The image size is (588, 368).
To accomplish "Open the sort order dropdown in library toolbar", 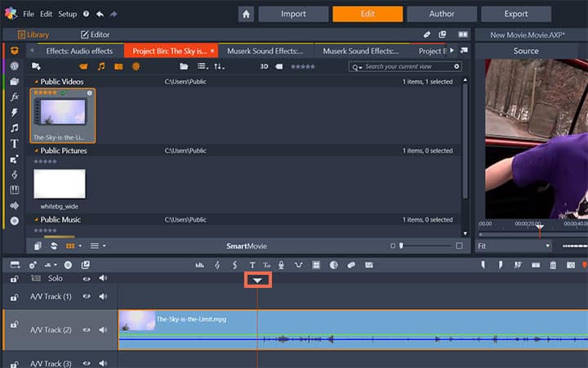I will (219, 66).
